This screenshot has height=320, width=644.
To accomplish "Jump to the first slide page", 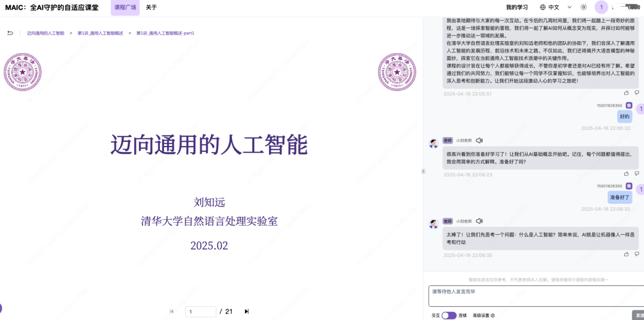I will pyautogui.click(x=172, y=312).
